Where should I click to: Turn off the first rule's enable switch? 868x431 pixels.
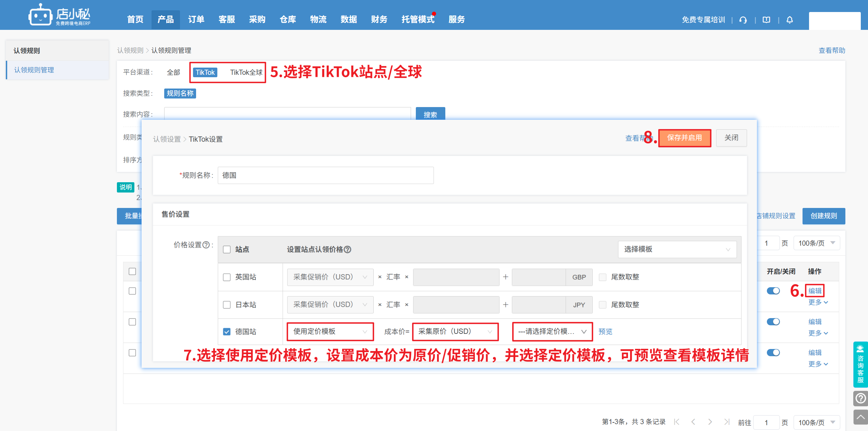pos(773,291)
